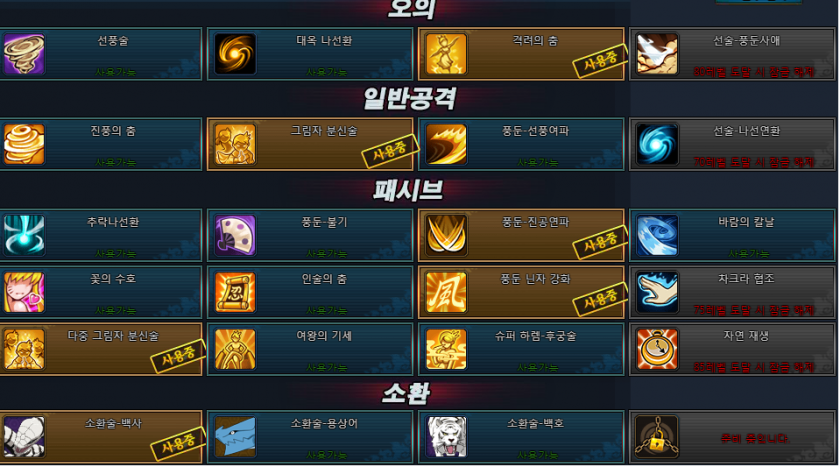Choose the 격려의 춤 dancer icon
Screen dimensions: 840x467
pos(446,54)
